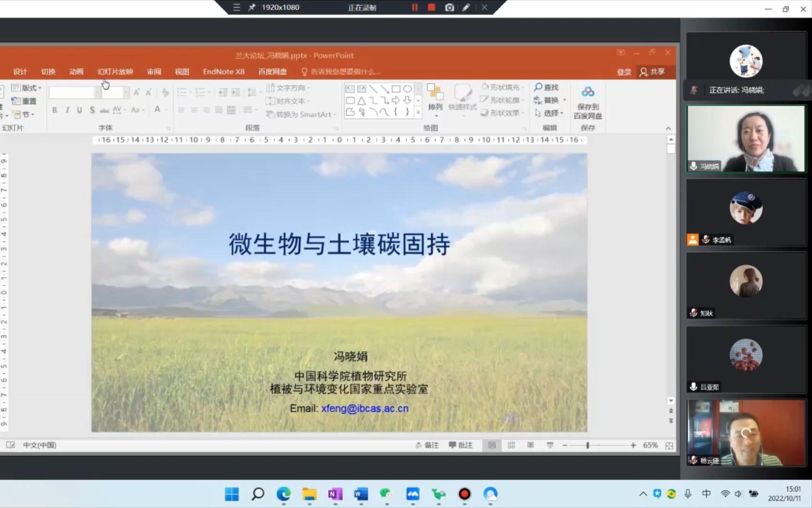812x508 pixels.
Task: Click 保存到百度网盘 button
Action: click(x=588, y=102)
